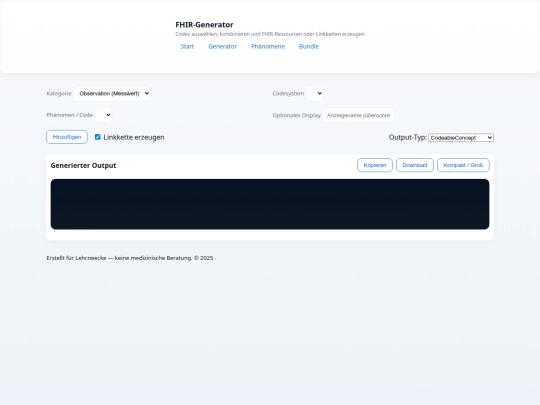Screen dimensions: 540x405
Task: Click the Linkkette erzeugen label text
Action: [134, 137]
